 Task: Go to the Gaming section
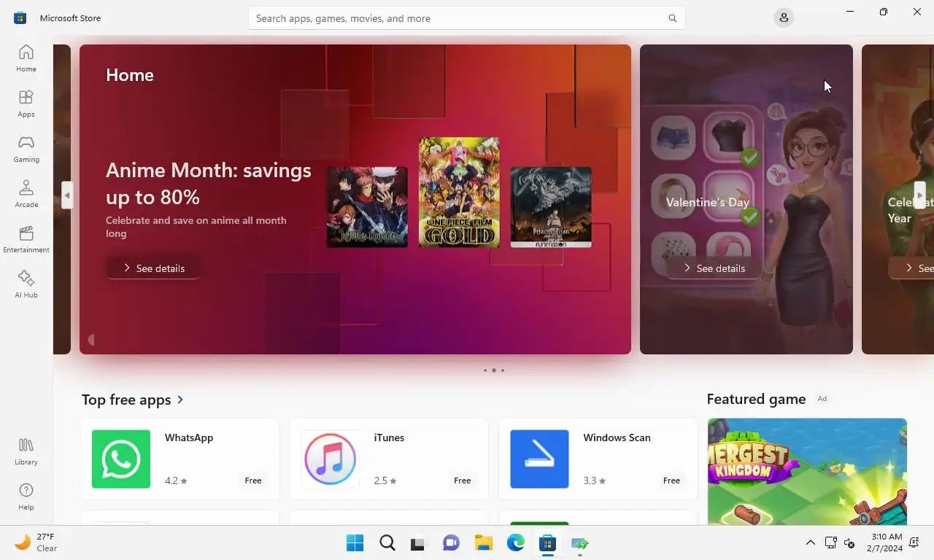26,149
